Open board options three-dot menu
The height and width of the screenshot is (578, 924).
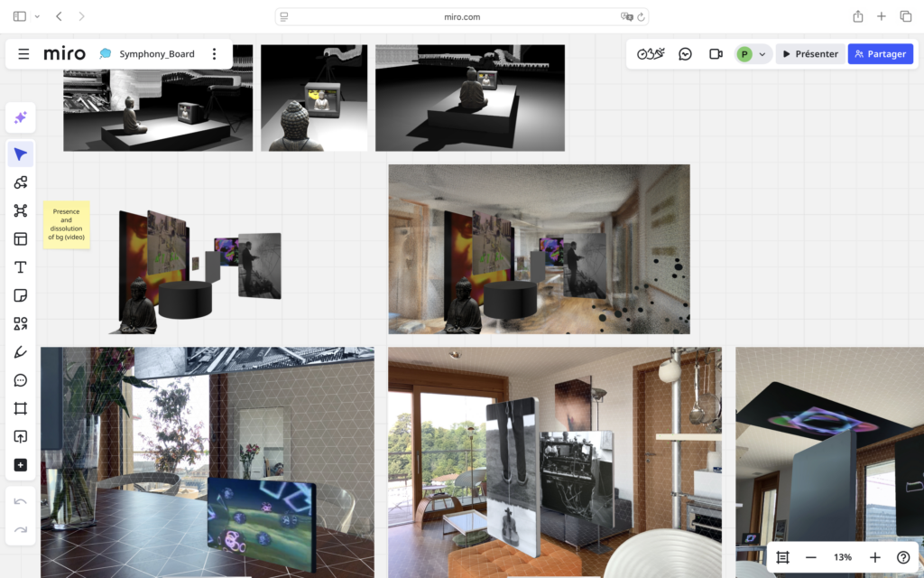pos(214,54)
